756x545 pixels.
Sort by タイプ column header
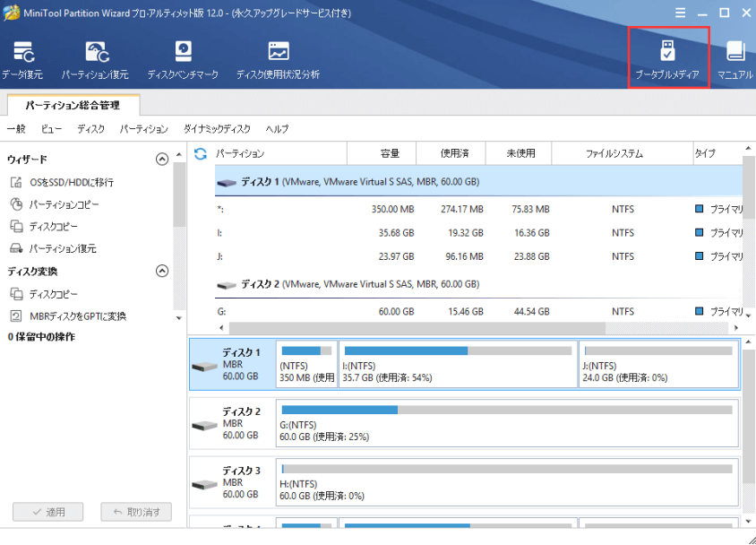717,153
